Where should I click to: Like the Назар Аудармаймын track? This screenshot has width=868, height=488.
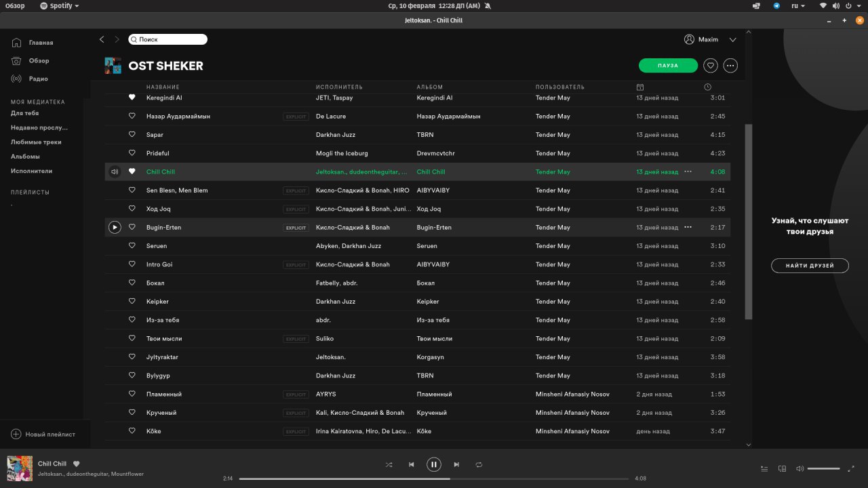[132, 116]
